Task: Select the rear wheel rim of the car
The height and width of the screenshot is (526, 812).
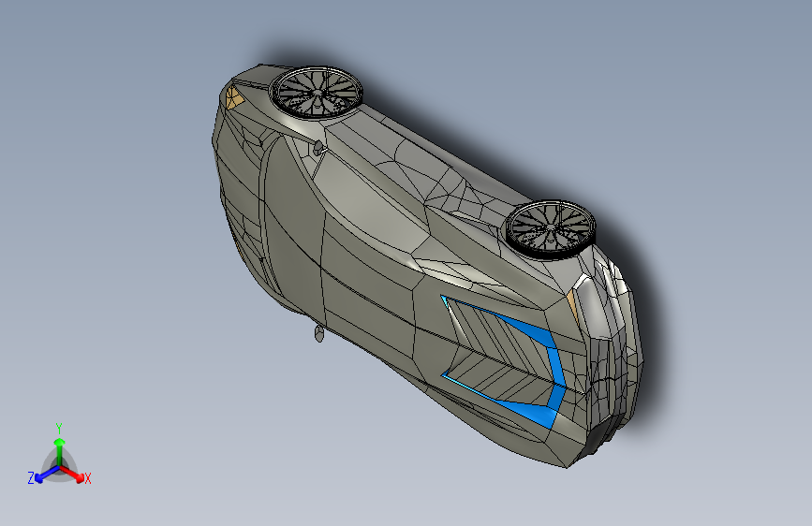Action: (x=550, y=229)
